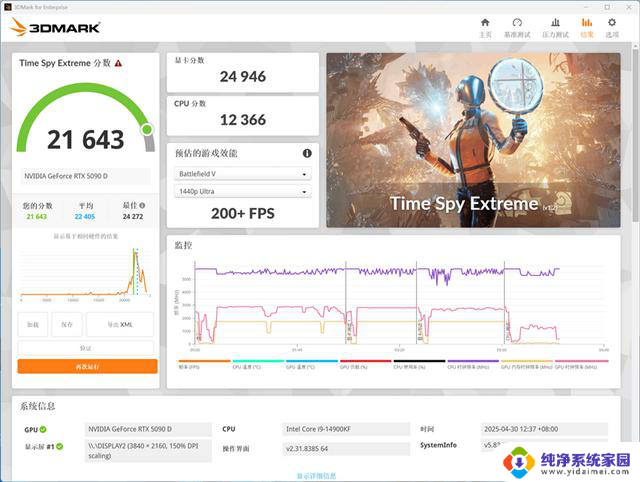Click the green marker on the score gauge
Image resolution: width=640 pixels, height=482 pixels.
point(147,130)
